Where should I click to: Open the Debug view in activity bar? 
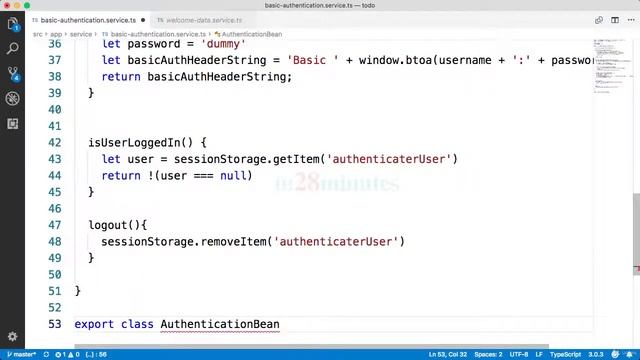tap(13, 98)
